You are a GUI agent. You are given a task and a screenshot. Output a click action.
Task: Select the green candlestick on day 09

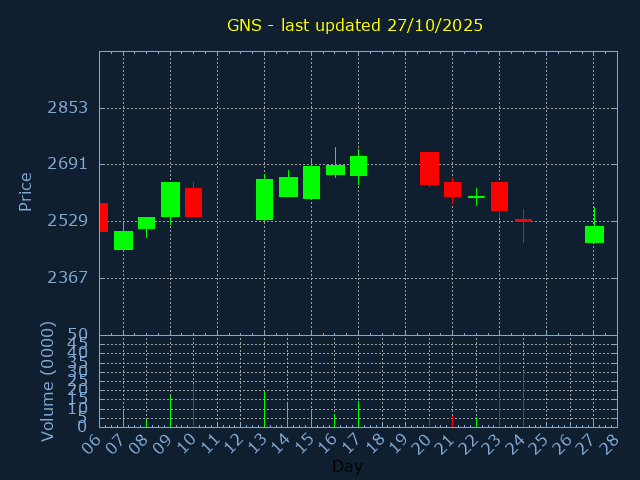[170, 199]
